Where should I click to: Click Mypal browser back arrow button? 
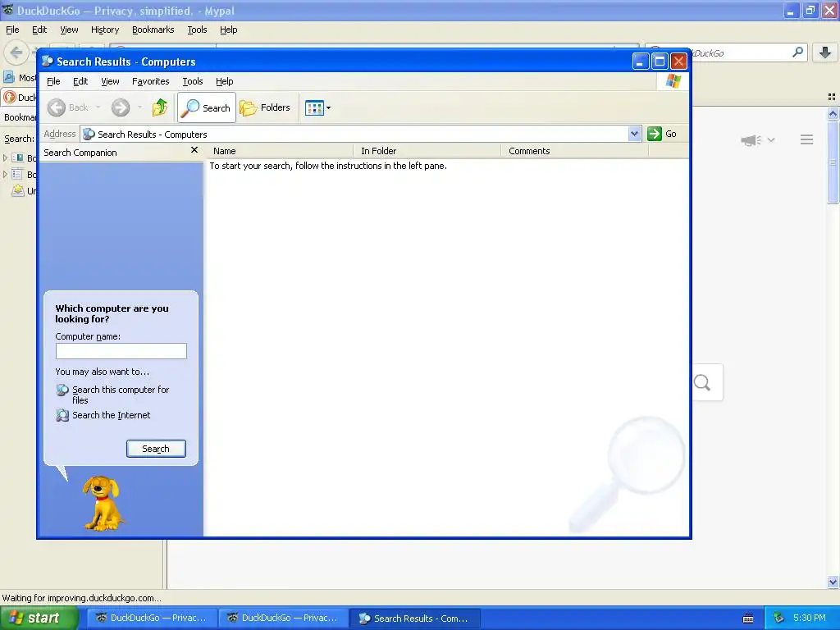click(16, 52)
